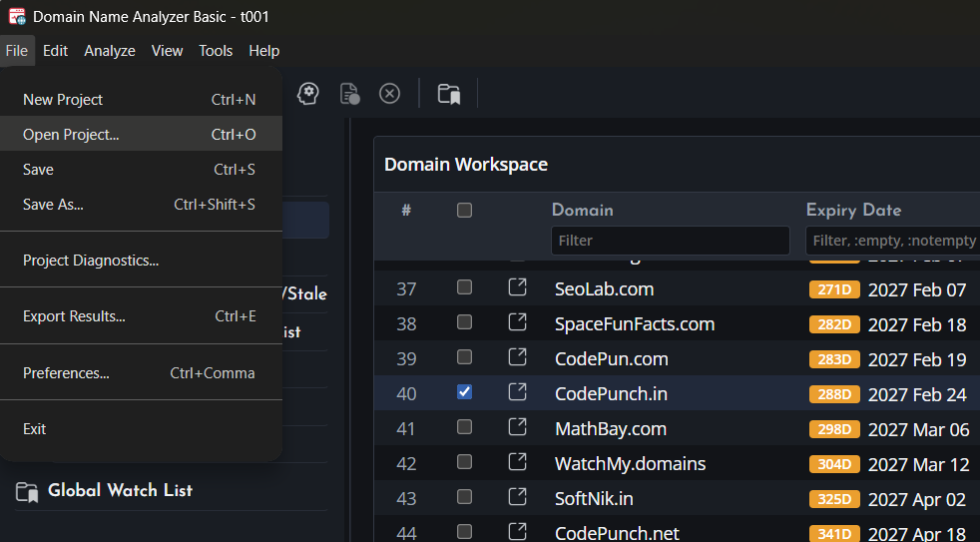This screenshot has height=542, width=980.
Task: Click the 2027 Apr 02 expiry date
Action: pyautogui.click(x=917, y=499)
